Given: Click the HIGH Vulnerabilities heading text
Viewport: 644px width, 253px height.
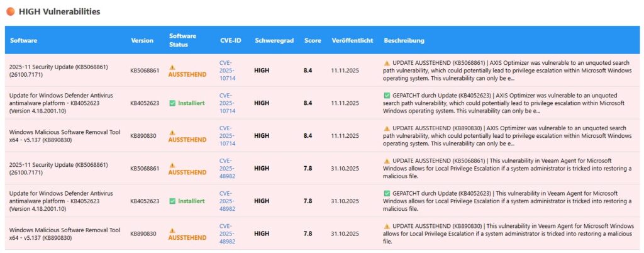Looking at the screenshot, I should pyautogui.click(x=60, y=12).
